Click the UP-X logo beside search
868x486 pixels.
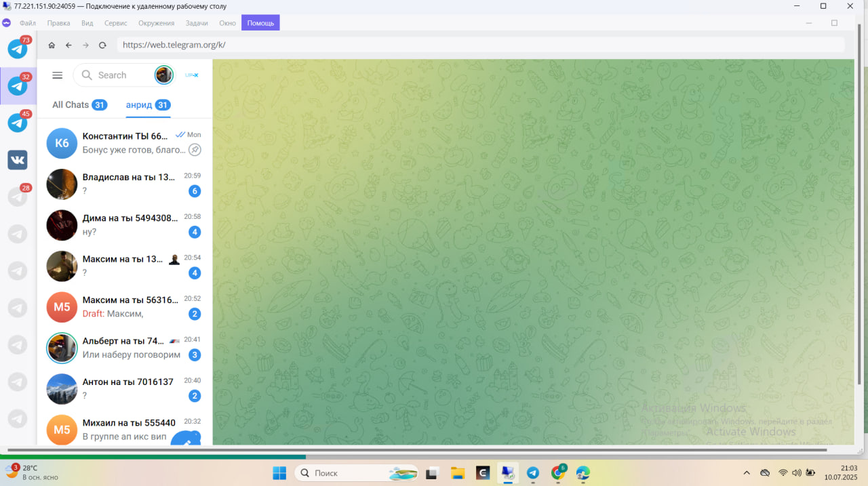coord(192,75)
